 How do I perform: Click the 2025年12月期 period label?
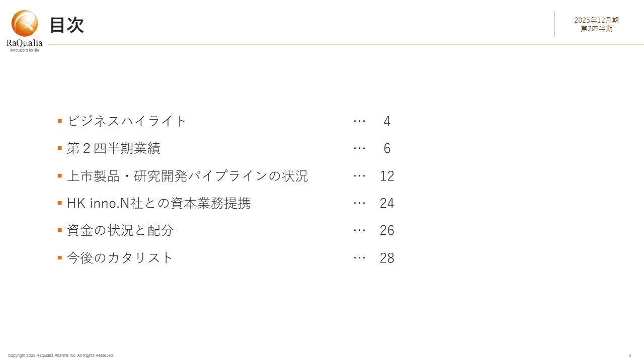(596, 20)
